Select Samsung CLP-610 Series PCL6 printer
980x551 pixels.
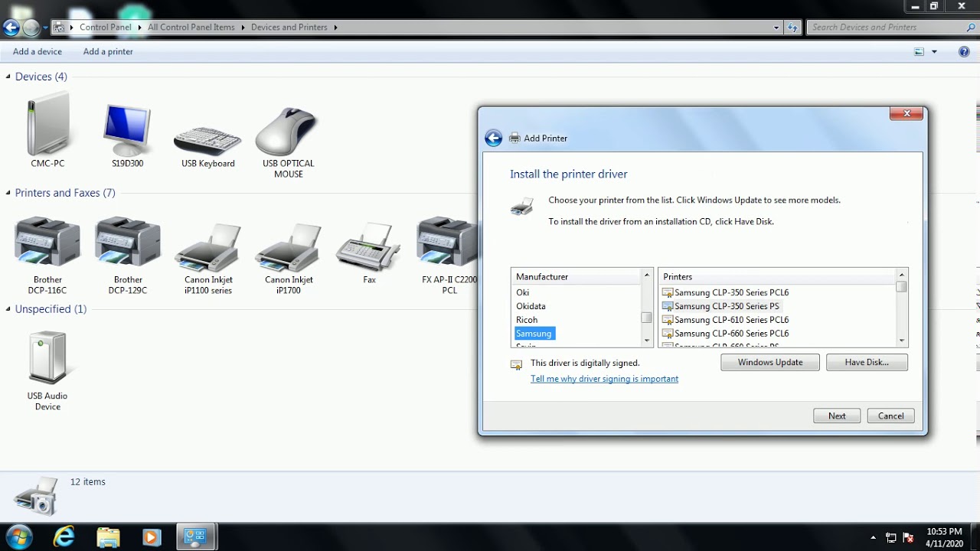tap(725, 320)
